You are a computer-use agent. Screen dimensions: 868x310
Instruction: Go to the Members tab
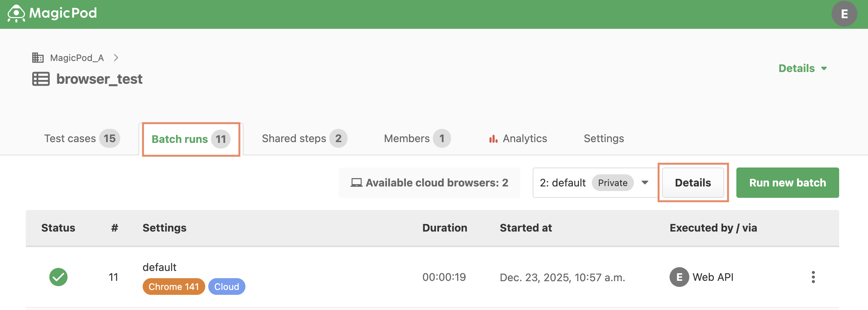pyautogui.click(x=417, y=139)
